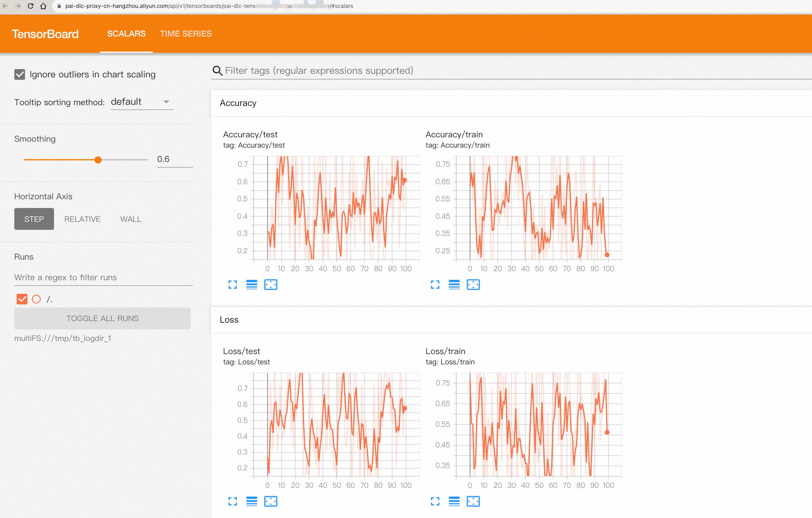Image resolution: width=812 pixels, height=518 pixels.
Task: Fit domain to data for Accuracy/train
Action: tap(473, 285)
